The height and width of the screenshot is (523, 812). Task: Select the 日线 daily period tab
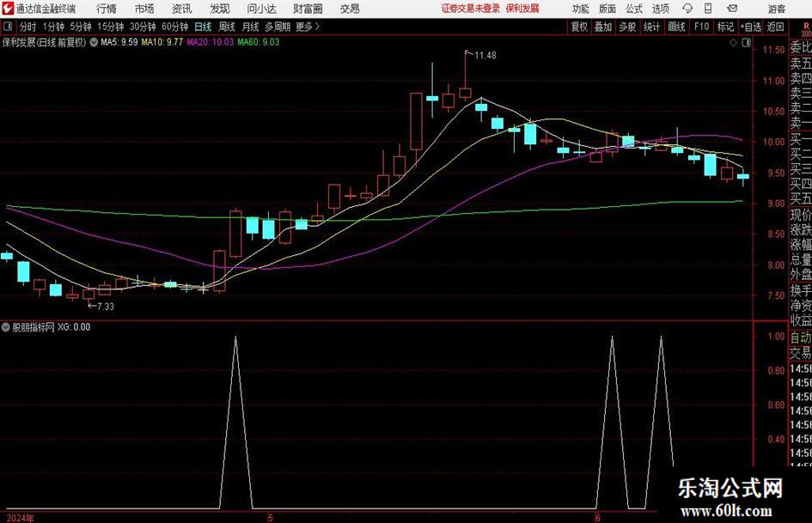203,27
